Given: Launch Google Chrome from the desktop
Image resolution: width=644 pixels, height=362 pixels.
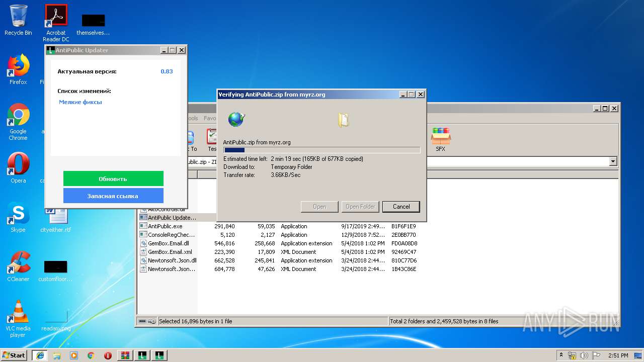Looking at the screenshot, I should (x=18, y=122).
